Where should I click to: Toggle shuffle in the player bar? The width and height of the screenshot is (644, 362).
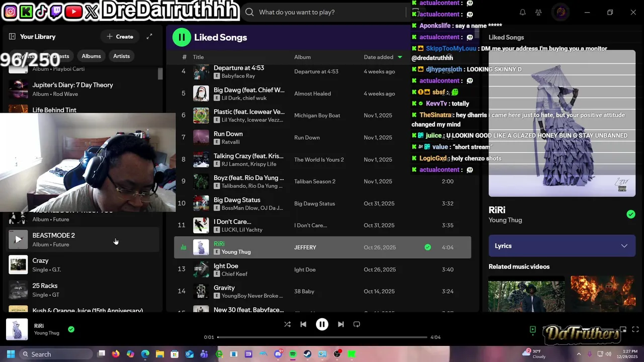[287, 324]
